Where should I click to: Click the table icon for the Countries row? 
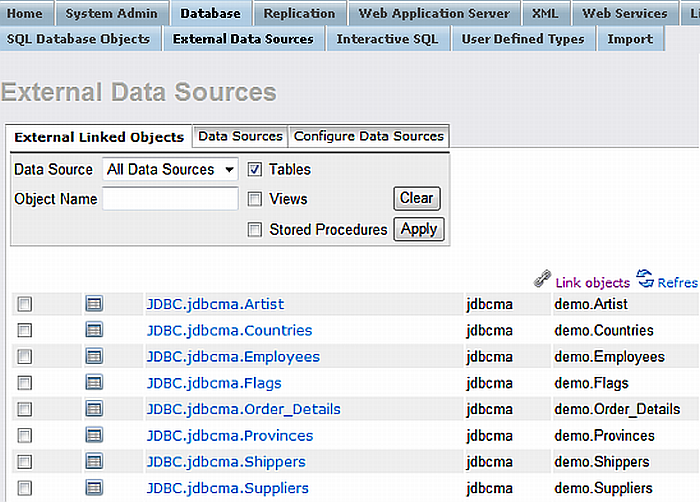tap(94, 330)
